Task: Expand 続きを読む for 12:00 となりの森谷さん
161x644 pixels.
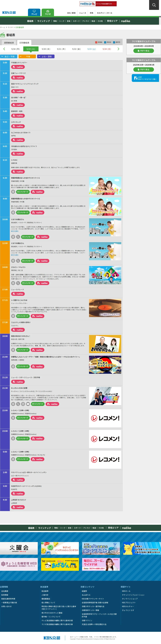Action: tap(15, 255)
